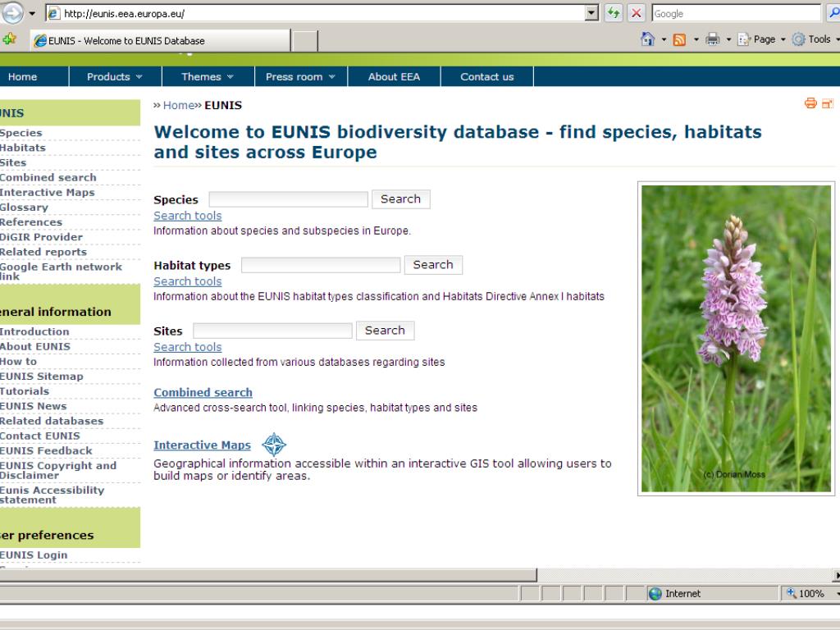The image size is (840, 630).
Task: Open the Print dropdown arrow
Action: coord(728,39)
